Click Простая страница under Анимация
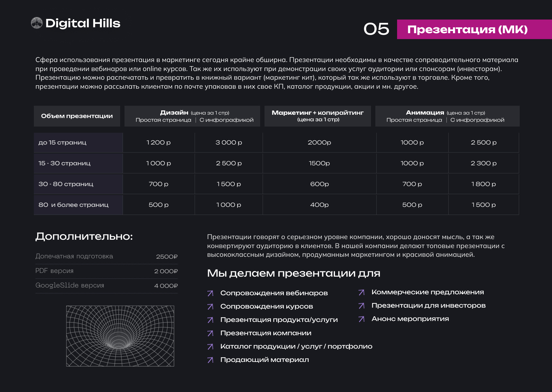This screenshot has height=392, width=552. (x=414, y=120)
